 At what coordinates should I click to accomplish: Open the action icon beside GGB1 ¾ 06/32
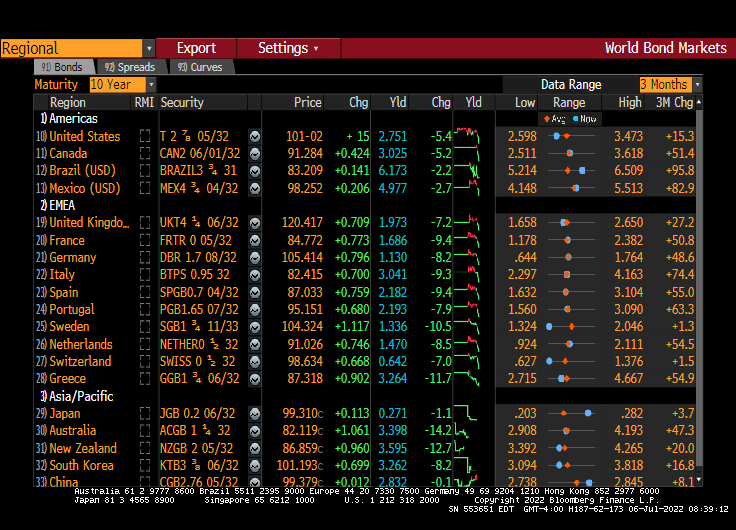(x=255, y=379)
